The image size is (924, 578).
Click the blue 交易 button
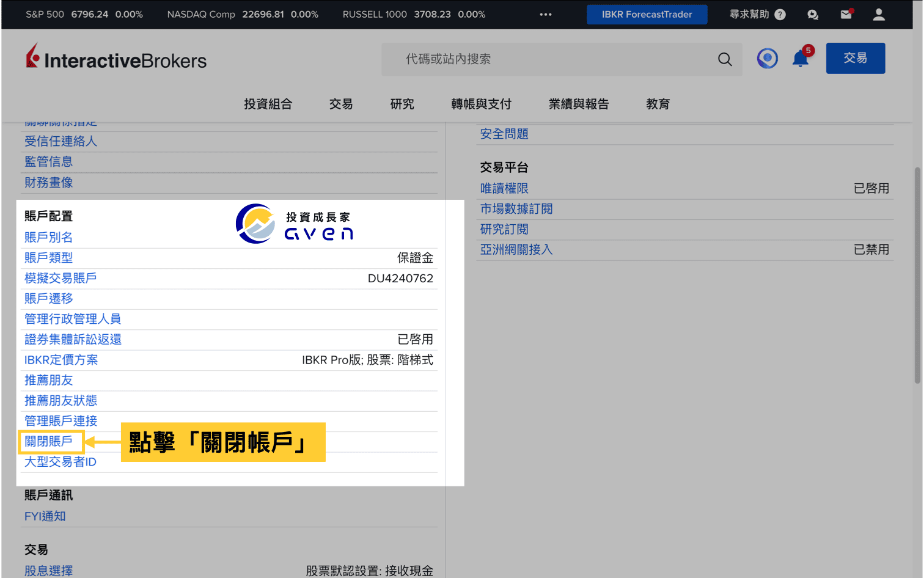[x=855, y=58]
